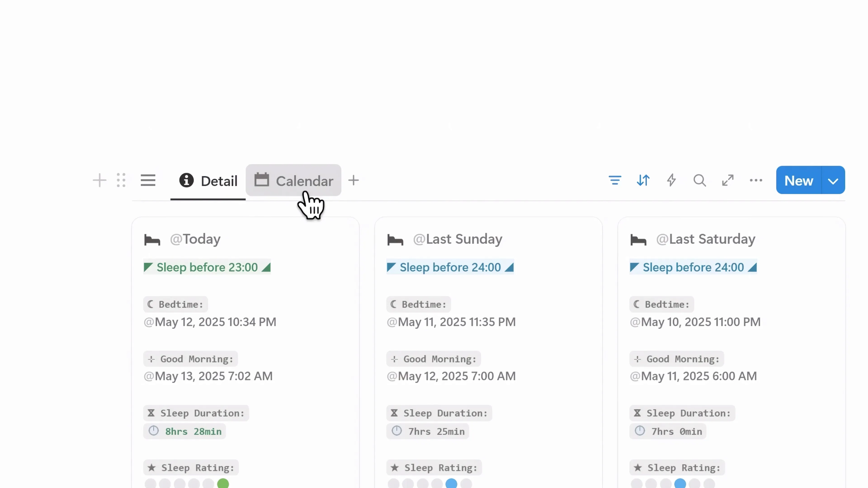The image size is (868, 488).
Task: Click blue rating dot on Last Saturday card
Action: click(x=680, y=484)
